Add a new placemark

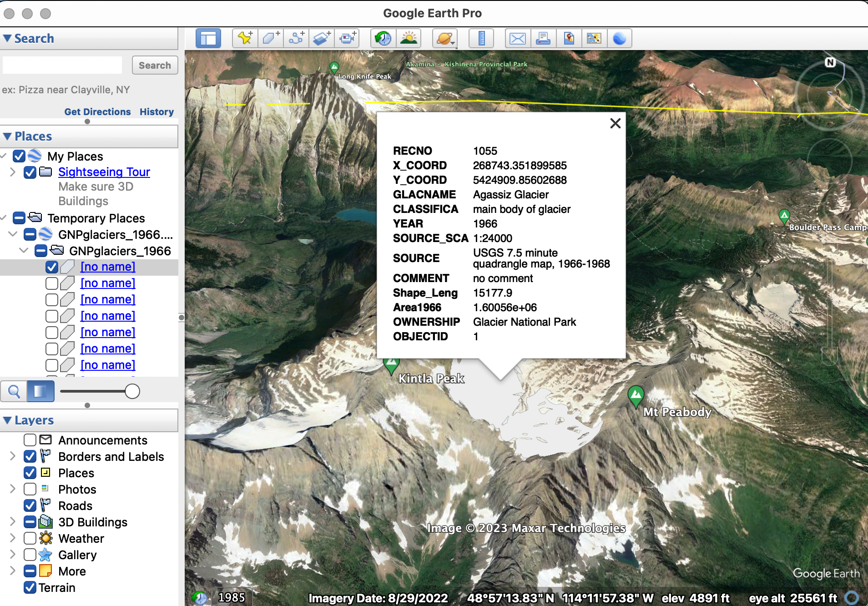(245, 38)
